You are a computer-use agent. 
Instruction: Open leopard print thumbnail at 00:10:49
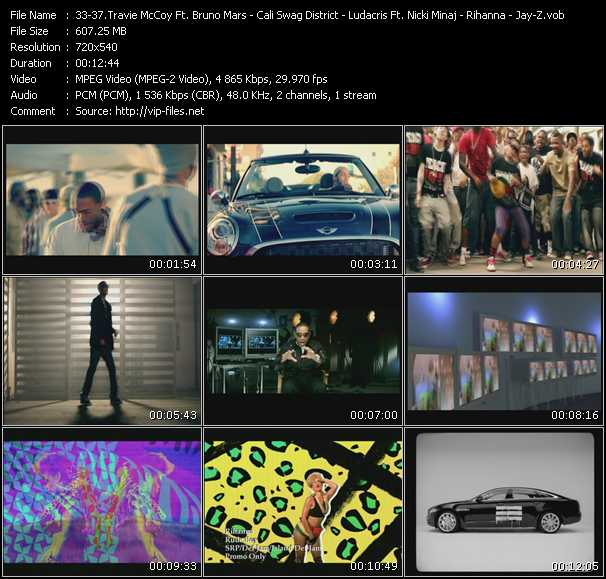[303, 502]
